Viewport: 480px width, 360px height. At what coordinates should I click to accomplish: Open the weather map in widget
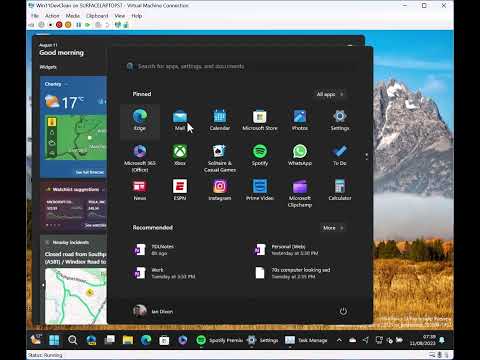click(76, 138)
